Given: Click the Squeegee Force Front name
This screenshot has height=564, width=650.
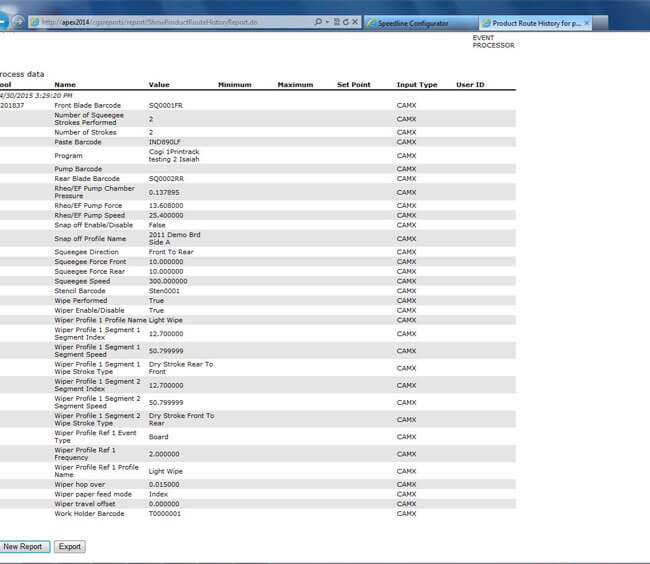Looking at the screenshot, I should click(90, 261).
